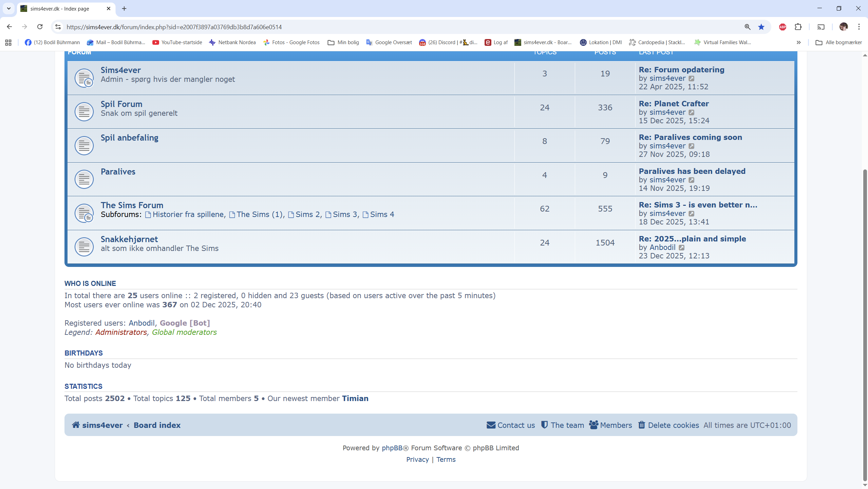868x489 pixels.
Task: Open the Board index breadcrumb link
Action: (157, 425)
